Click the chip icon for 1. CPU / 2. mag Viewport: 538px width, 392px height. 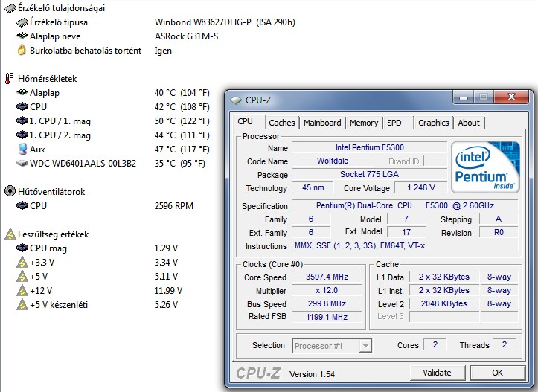22,135
